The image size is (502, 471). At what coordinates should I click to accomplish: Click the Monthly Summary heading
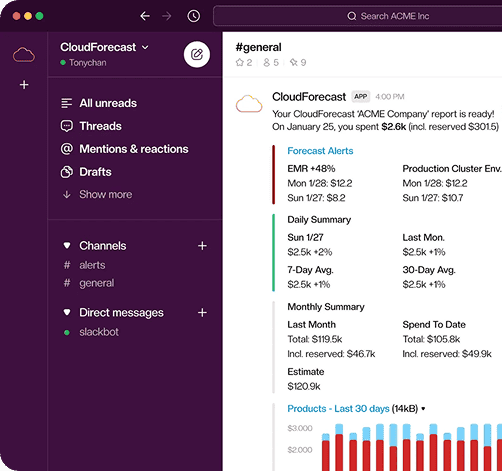click(x=326, y=307)
